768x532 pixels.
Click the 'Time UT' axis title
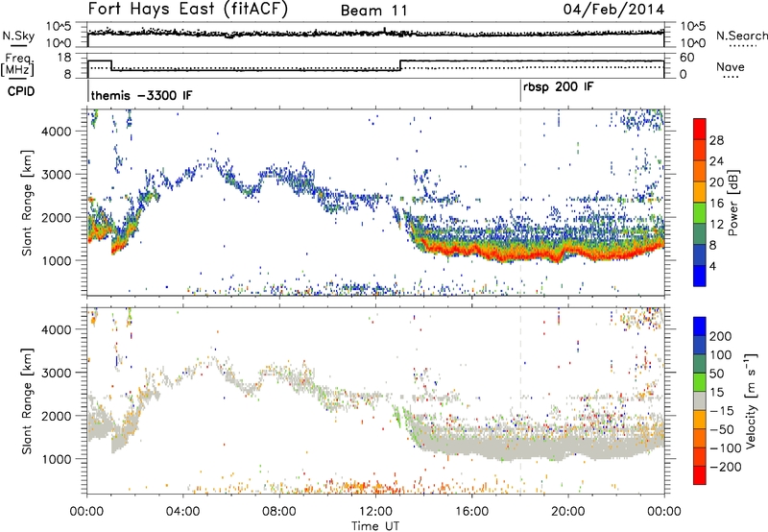375,526
